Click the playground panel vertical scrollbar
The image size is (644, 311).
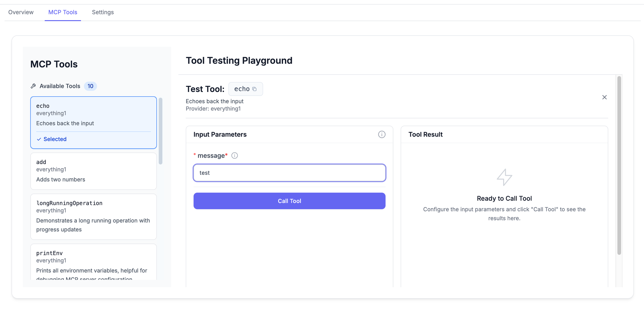click(619, 165)
